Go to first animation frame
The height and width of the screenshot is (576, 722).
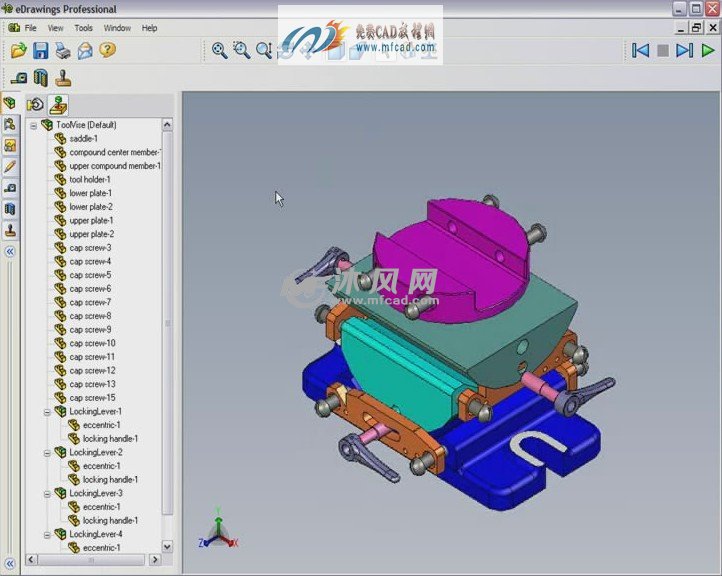tap(640, 50)
